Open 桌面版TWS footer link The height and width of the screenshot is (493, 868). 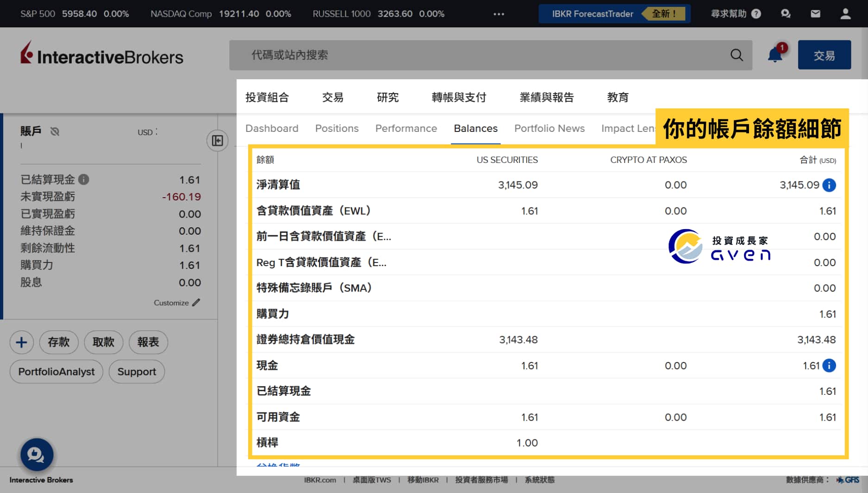(x=372, y=480)
